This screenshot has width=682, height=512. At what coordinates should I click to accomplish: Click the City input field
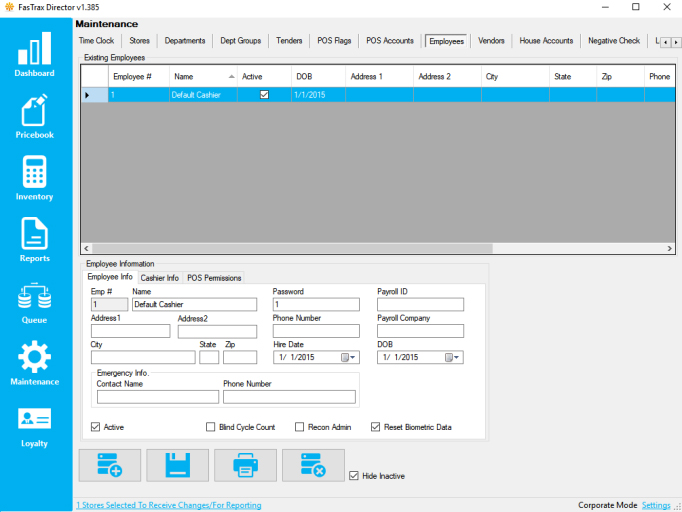tap(143, 358)
